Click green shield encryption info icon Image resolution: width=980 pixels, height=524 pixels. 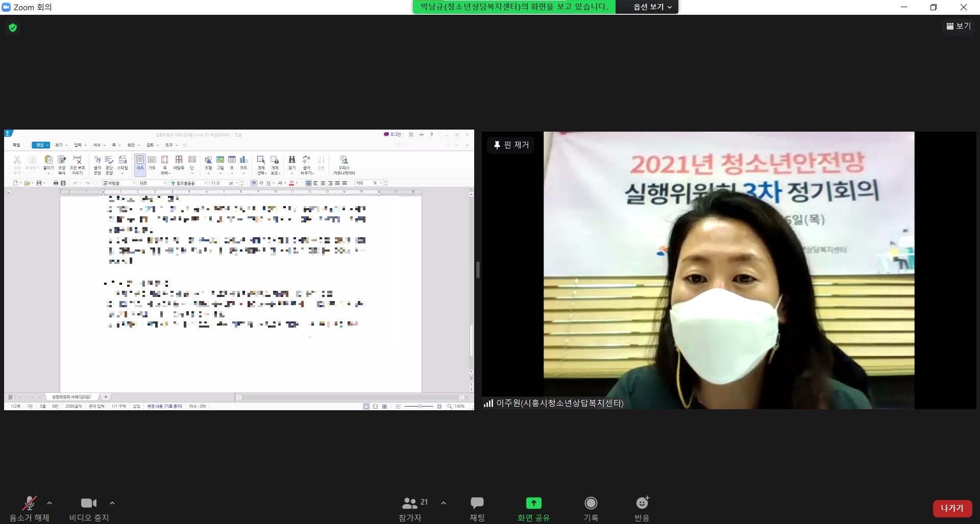pyautogui.click(x=13, y=28)
